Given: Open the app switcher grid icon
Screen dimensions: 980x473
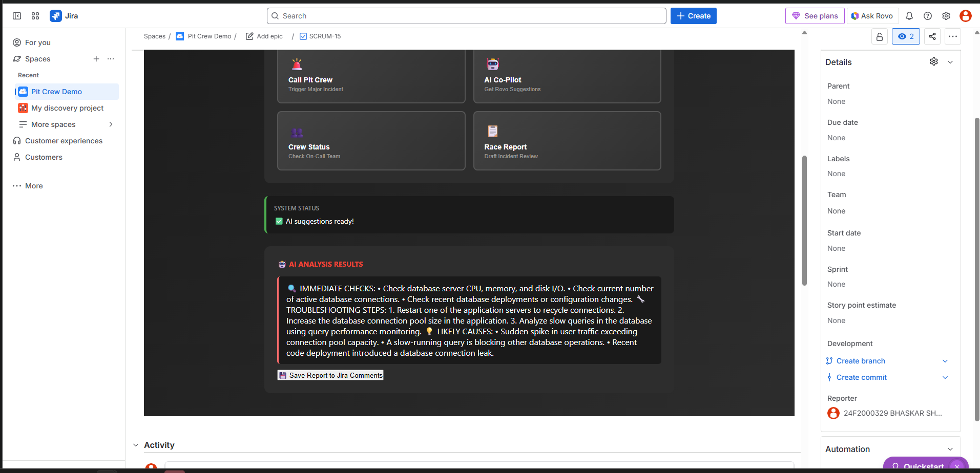Looking at the screenshot, I should coord(35,16).
